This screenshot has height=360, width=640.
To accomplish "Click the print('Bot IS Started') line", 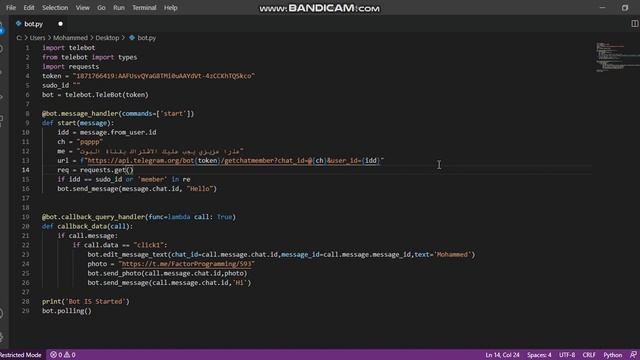I will (86, 302).
